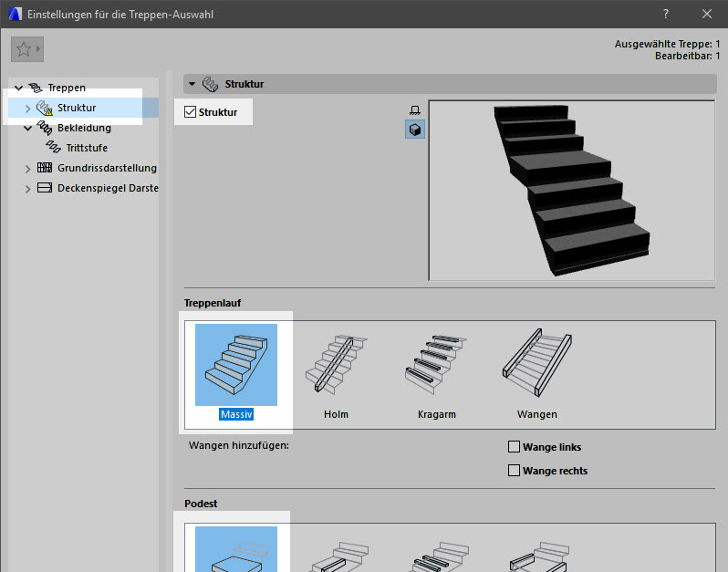
Task: Click the Kragarm label text
Action: (x=436, y=414)
